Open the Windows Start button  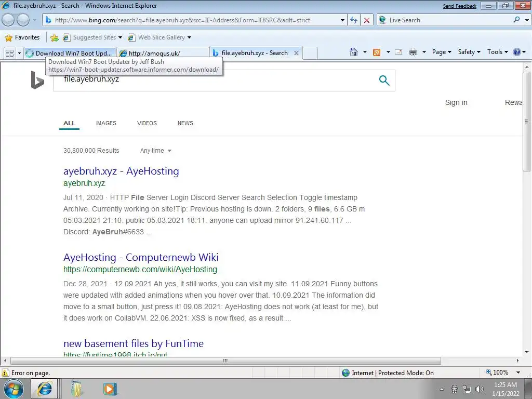pyautogui.click(x=14, y=389)
